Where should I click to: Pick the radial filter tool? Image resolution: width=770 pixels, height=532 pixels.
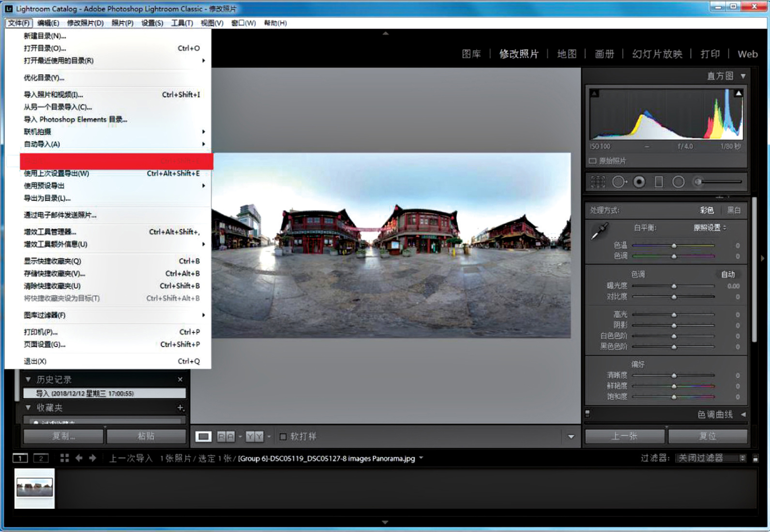tap(679, 182)
